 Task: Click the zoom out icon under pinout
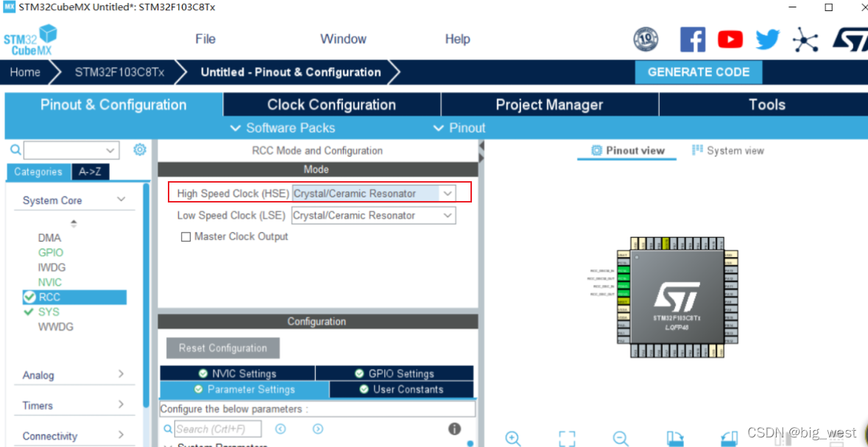[621, 439]
